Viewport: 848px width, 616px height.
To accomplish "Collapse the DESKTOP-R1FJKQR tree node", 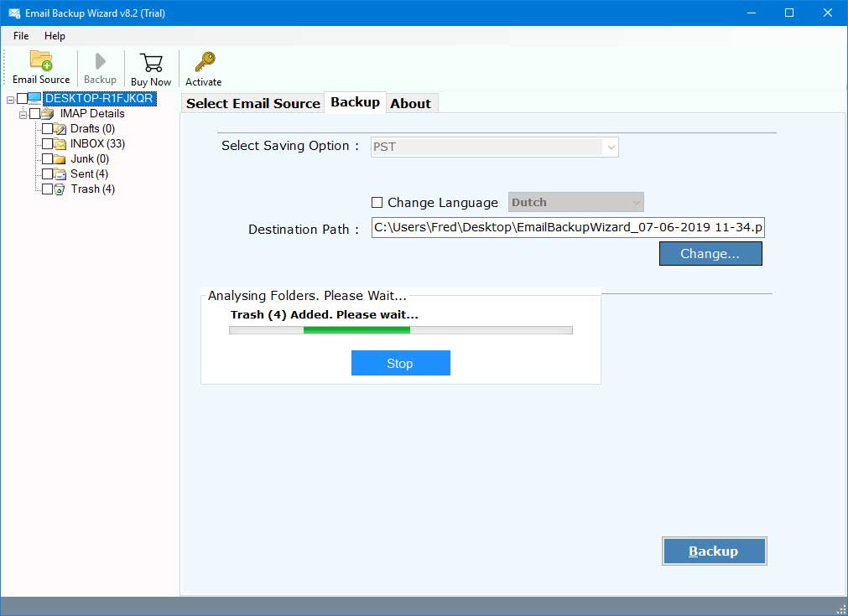I will (10, 100).
